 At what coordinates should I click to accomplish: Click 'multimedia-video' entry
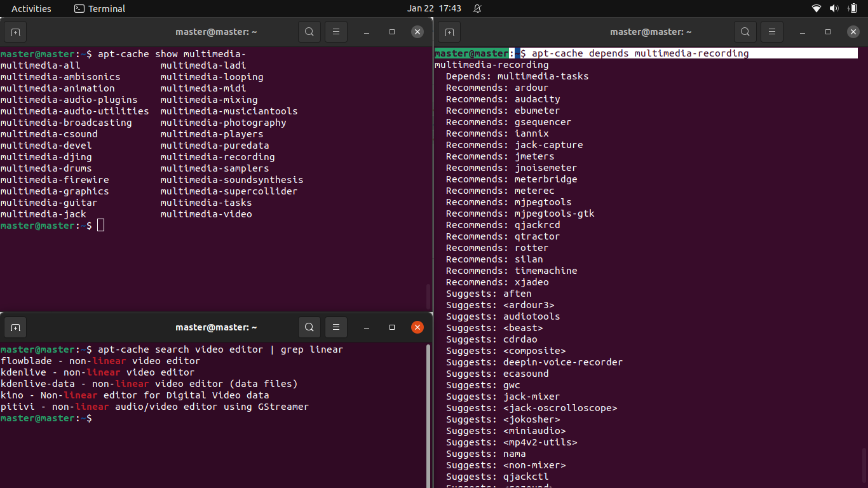(x=207, y=214)
